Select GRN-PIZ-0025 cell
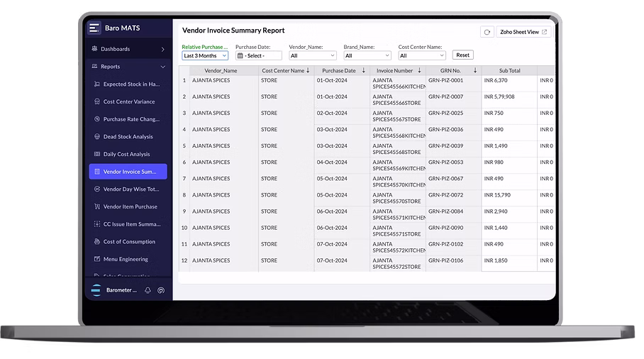 pos(453,116)
